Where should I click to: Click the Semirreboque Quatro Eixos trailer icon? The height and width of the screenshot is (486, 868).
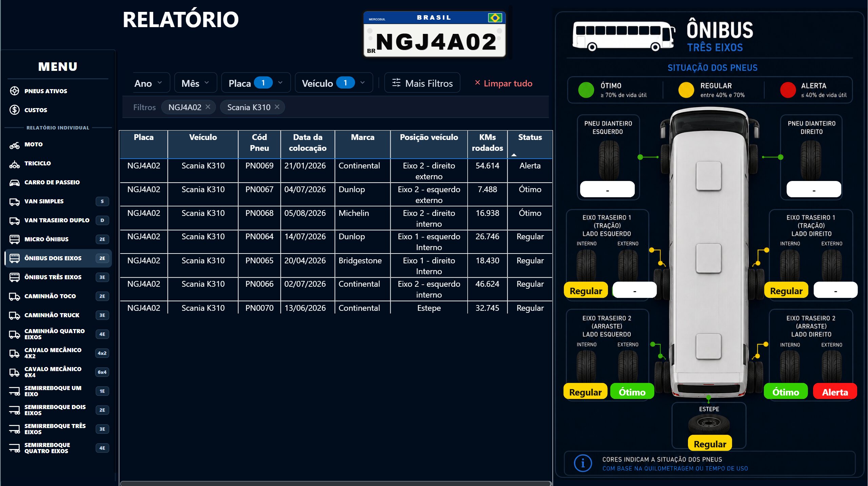coord(15,448)
